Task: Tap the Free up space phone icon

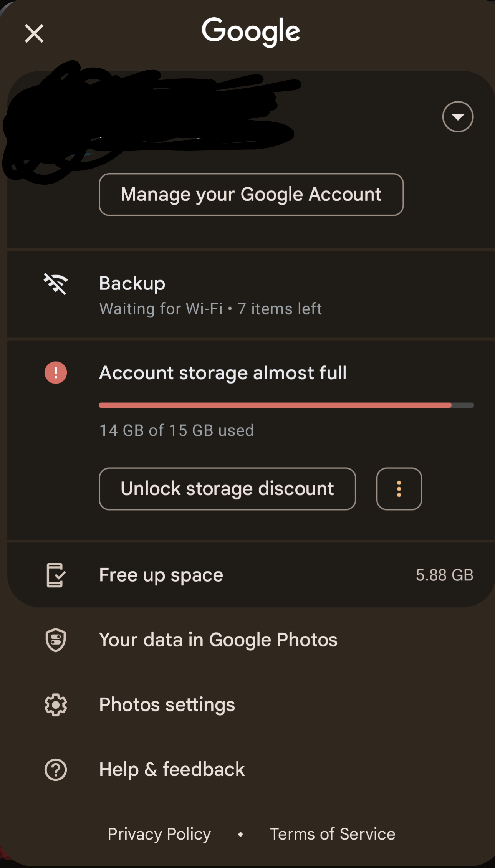Action: (x=56, y=575)
